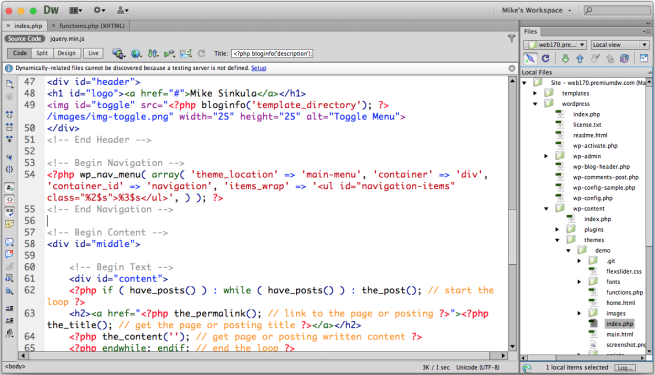Expand the wp-admin folder
The height and width of the screenshot is (375, 655).
point(546,156)
